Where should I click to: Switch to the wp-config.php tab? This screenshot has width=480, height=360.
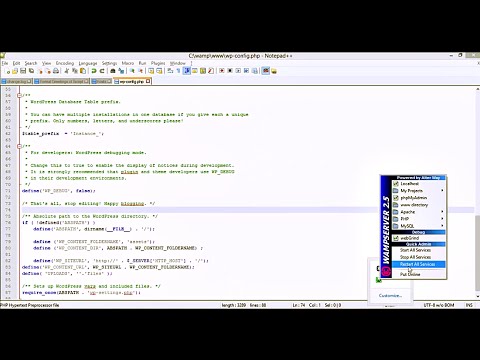(x=132, y=81)
